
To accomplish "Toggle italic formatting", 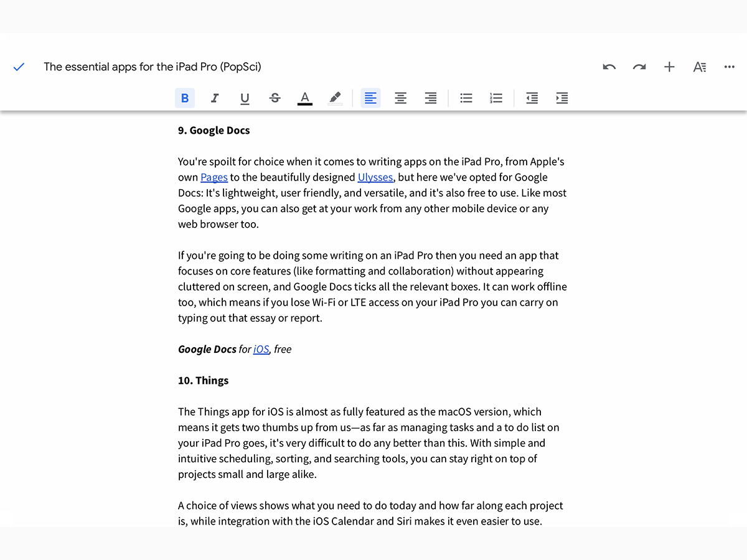I will tap(215, 98).
